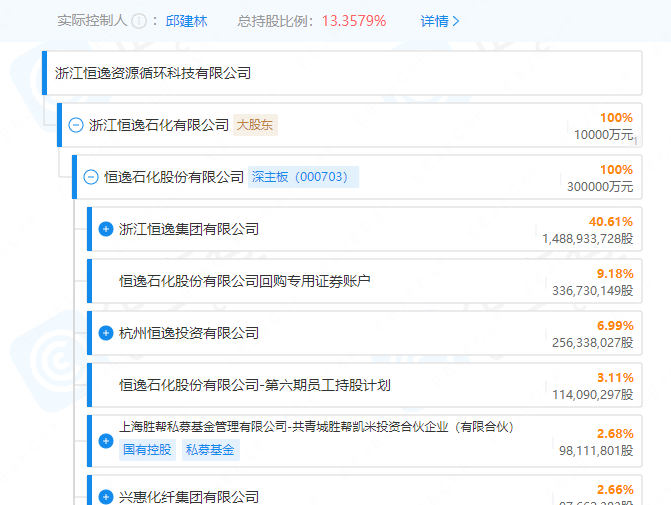Click the 6.99% shareholding percentage
This screenshot has width=671, height=505.
point(615,326)
